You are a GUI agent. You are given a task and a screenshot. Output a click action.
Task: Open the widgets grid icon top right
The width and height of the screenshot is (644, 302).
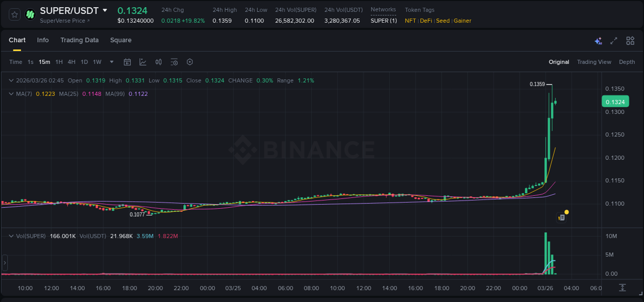pos(630,40)
